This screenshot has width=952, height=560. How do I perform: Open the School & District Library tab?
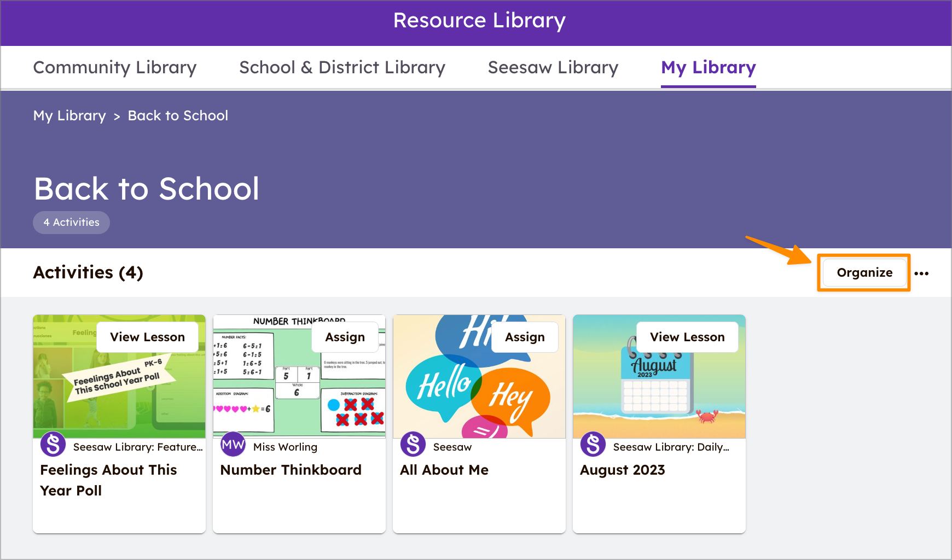[342, 67]
